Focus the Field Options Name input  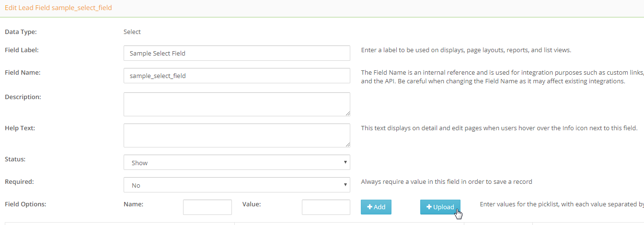point(207,207)
